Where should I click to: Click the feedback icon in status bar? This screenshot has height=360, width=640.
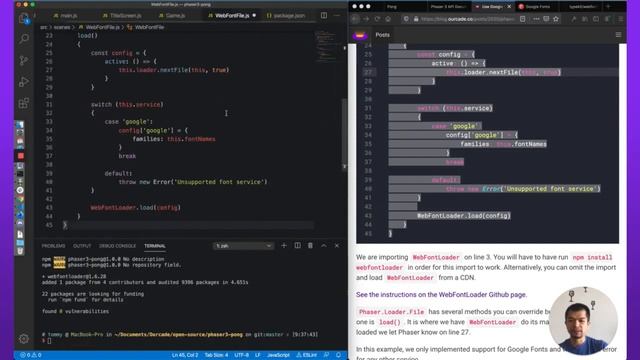[326, 355]
